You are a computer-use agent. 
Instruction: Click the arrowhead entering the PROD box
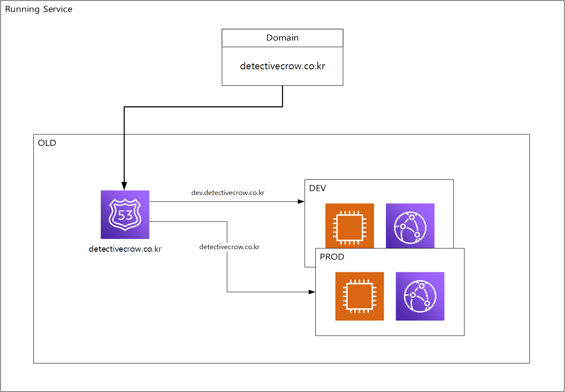312,292
